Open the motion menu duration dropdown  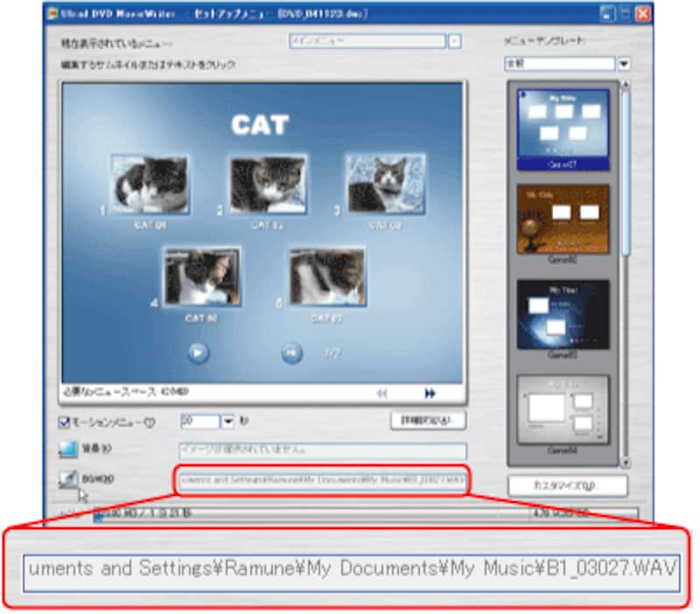228,421
